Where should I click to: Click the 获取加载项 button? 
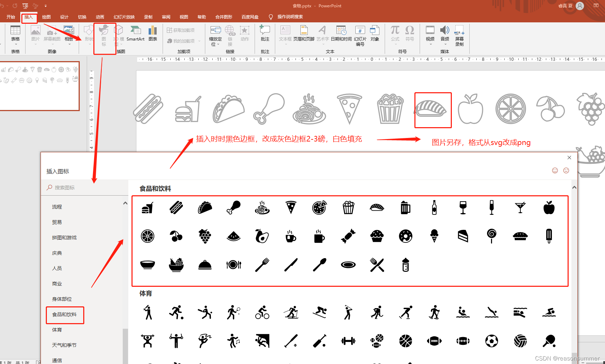pyautogui.click(x=181, y=30)
